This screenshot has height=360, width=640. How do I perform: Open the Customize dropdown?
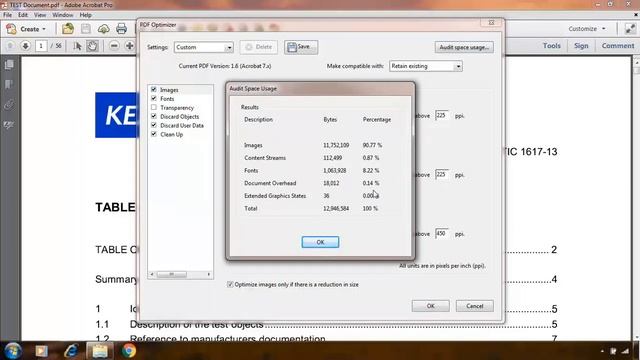click(x=587, y=29)
